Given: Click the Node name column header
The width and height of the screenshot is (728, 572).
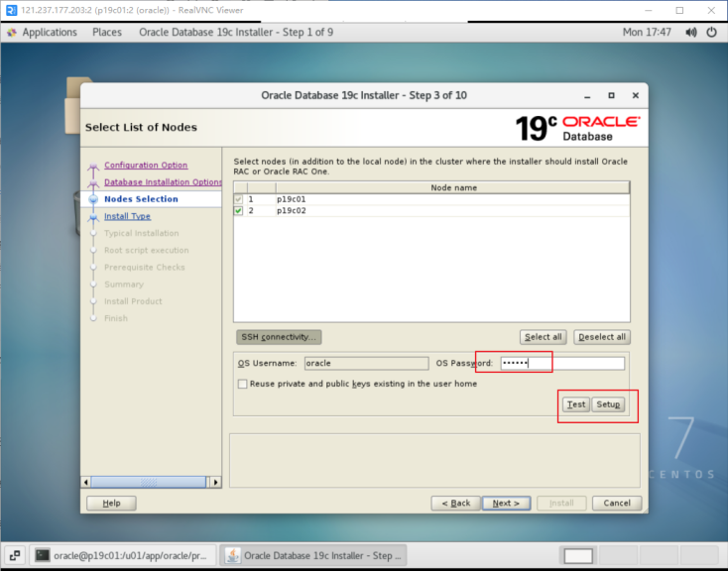Looking at the screenshot, I should click(x=453, y=187).
